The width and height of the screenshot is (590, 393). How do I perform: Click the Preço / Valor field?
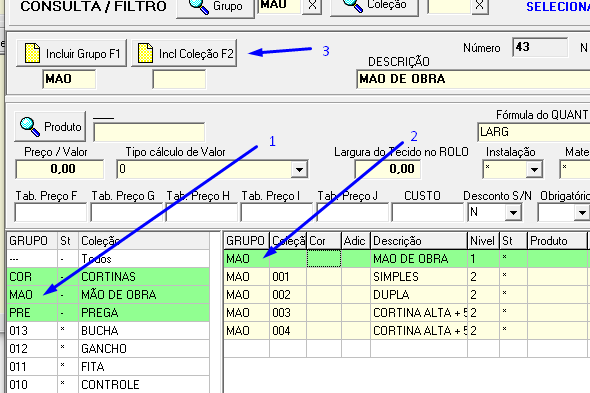[x=60, y=169]
